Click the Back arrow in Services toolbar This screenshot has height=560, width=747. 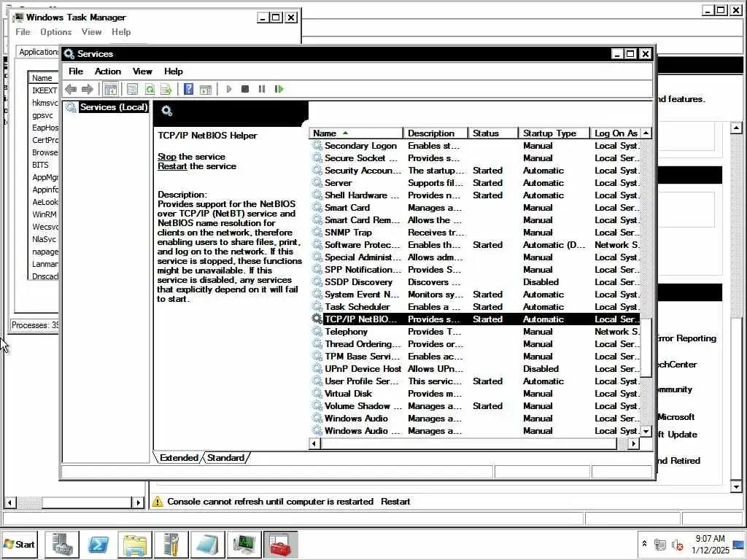71,89
